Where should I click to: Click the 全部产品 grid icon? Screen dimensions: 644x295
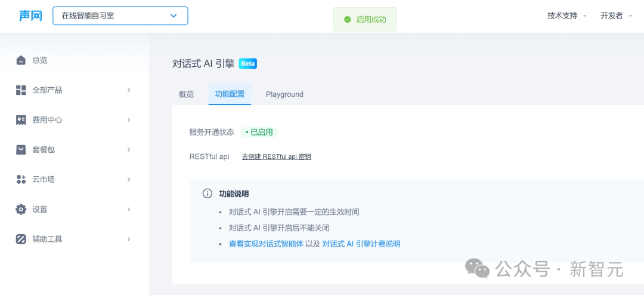click(21, 90)
